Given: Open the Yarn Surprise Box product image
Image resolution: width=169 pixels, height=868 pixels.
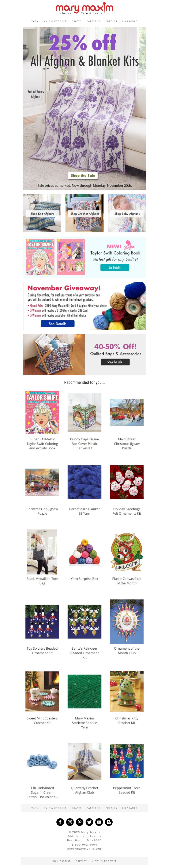Looking at the screenshot, I should (84, 552).
